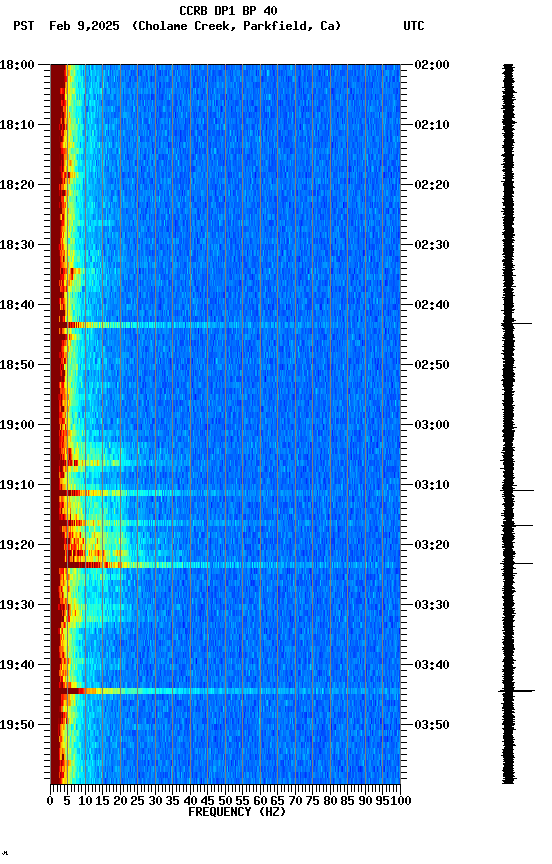
Task: Click the '02:00' UTC time label
Action: click(x=432, y=65)
